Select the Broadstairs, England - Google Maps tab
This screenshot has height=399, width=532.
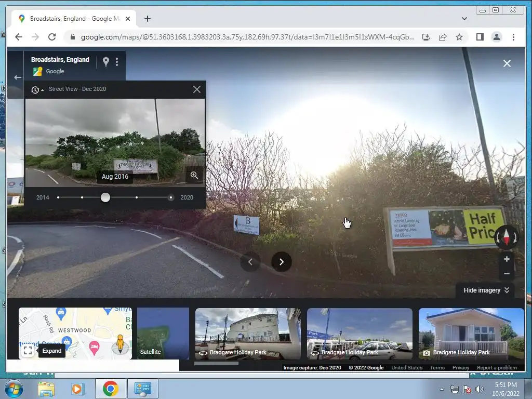tap(74, 19)
